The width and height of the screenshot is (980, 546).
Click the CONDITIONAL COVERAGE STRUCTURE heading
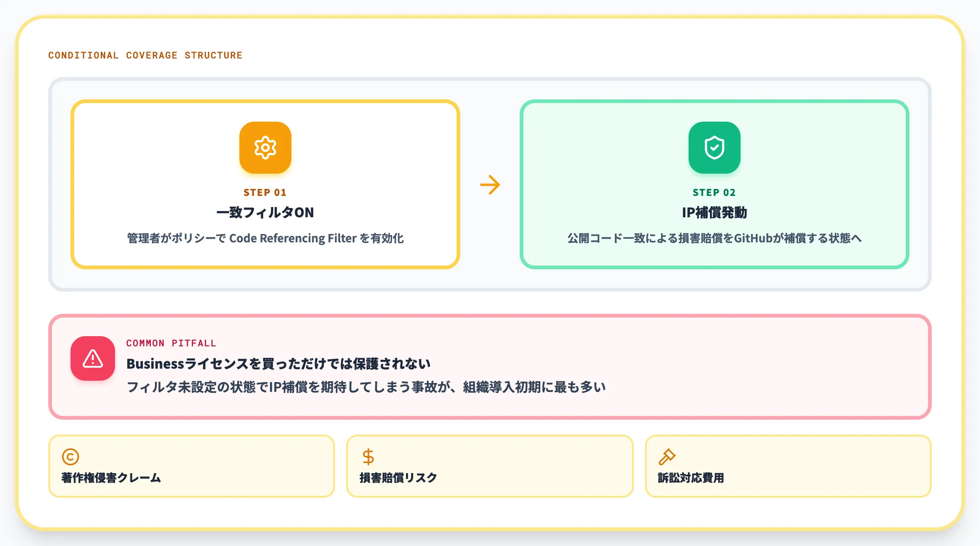pyautogui.click(x=145, y=55)
